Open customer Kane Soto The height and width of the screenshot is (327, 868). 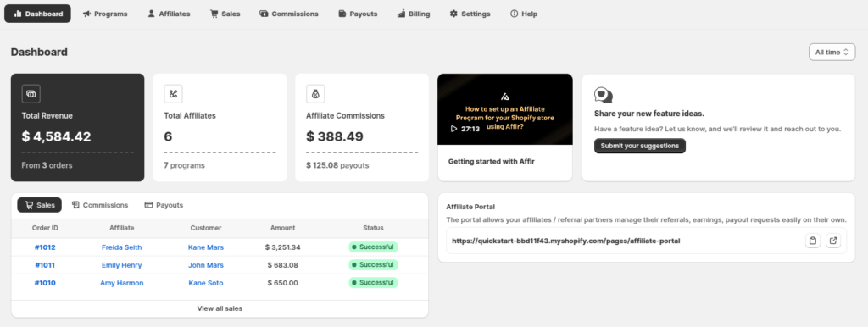pyautogui.click(x=206, y=283)
